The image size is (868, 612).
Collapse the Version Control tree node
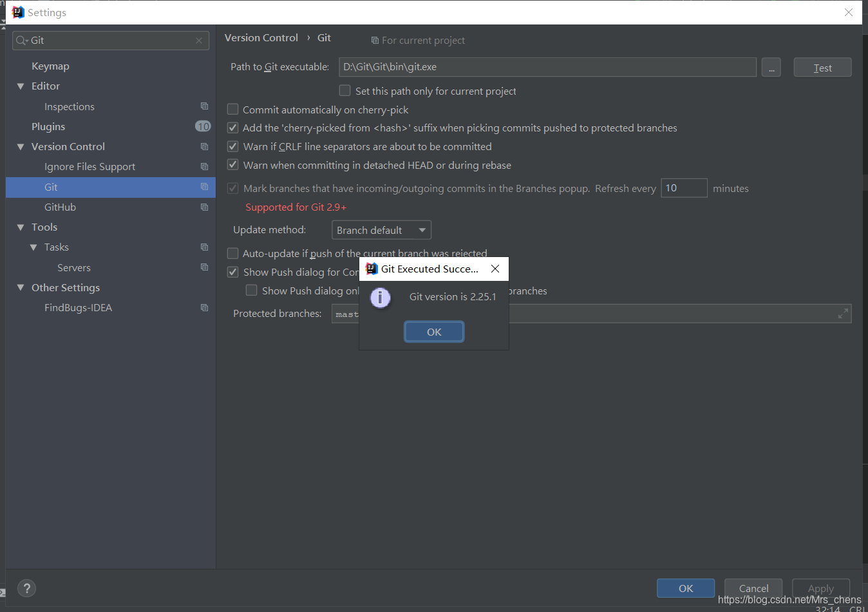tap(21, 147)
